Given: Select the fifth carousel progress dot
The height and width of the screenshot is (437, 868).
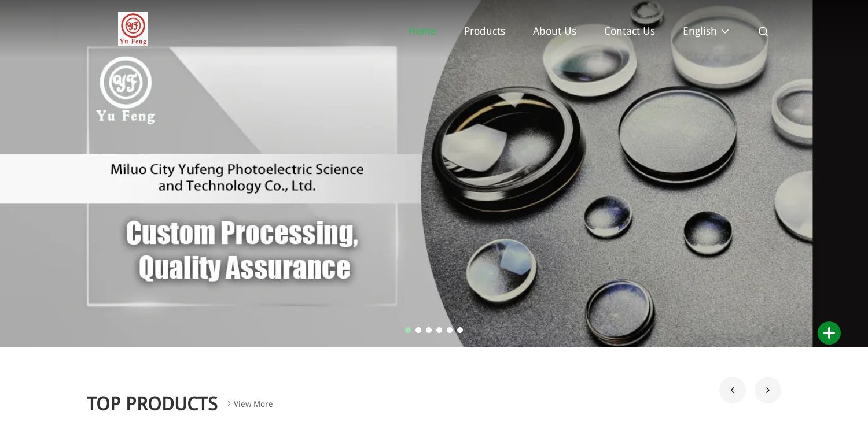Looking at the screenshot, I should (x=450, y=330).
